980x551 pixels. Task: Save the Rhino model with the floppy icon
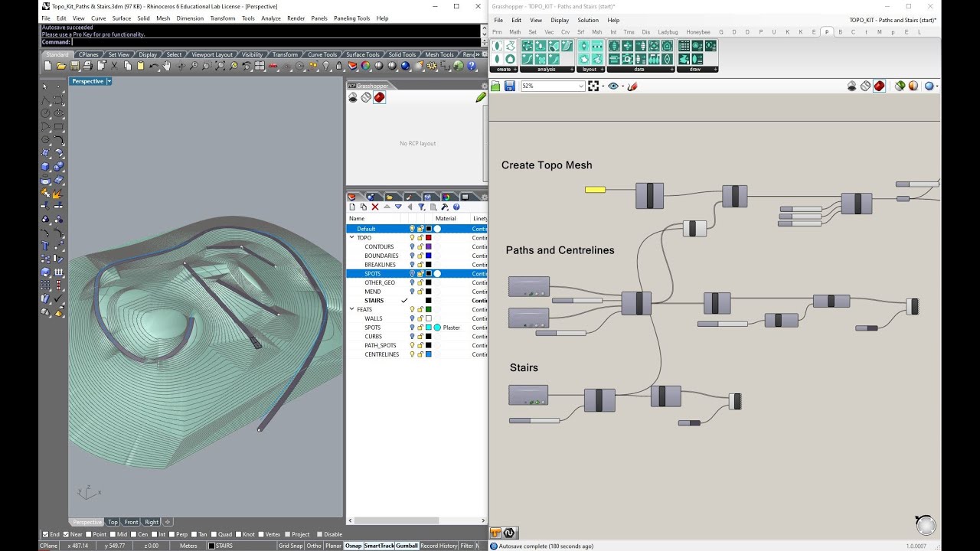point(73,67)
